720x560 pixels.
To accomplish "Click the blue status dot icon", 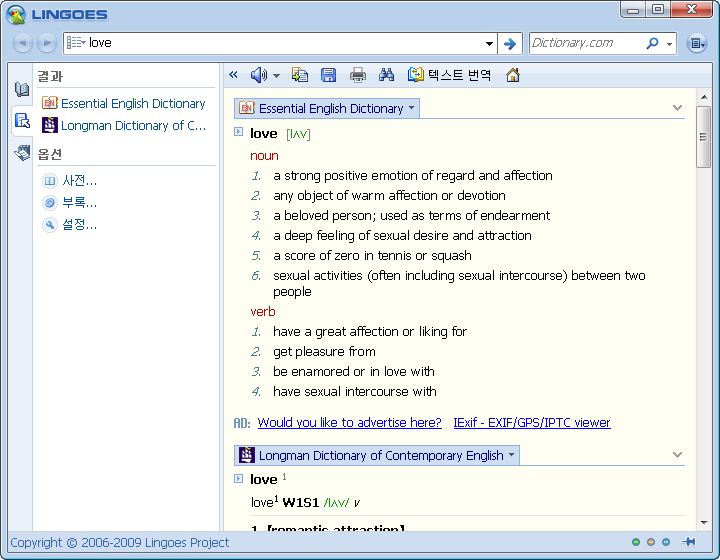I will tap(666, 542).
